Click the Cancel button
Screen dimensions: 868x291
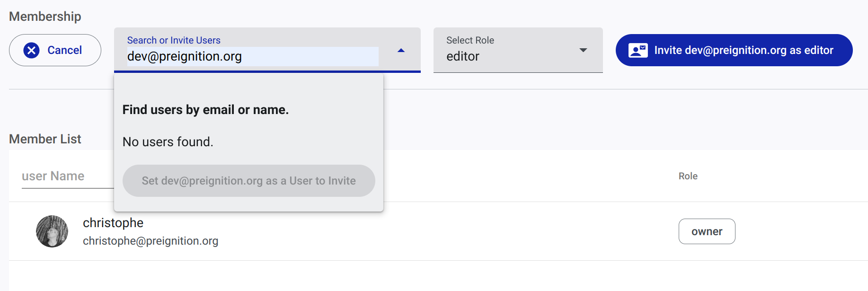(55, 50)
